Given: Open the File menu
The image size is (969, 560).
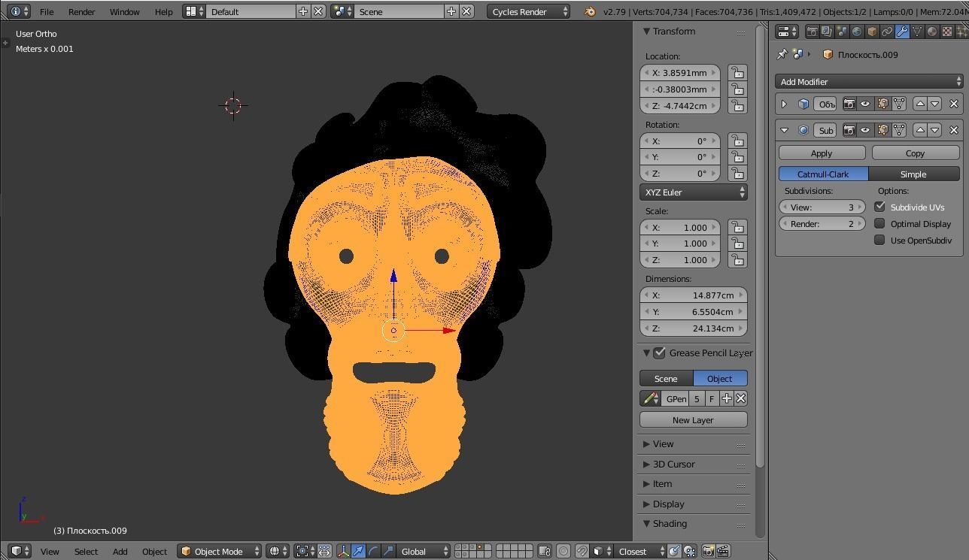Looking at the screenshot, I should tap(47, 11).
